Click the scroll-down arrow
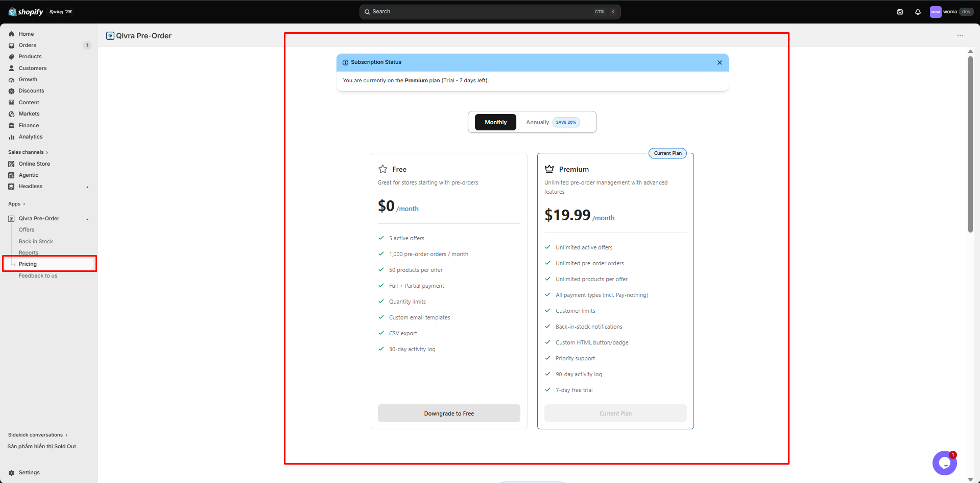Image resolution: width=980 pixels, height=483 pixels. (970, 479)
